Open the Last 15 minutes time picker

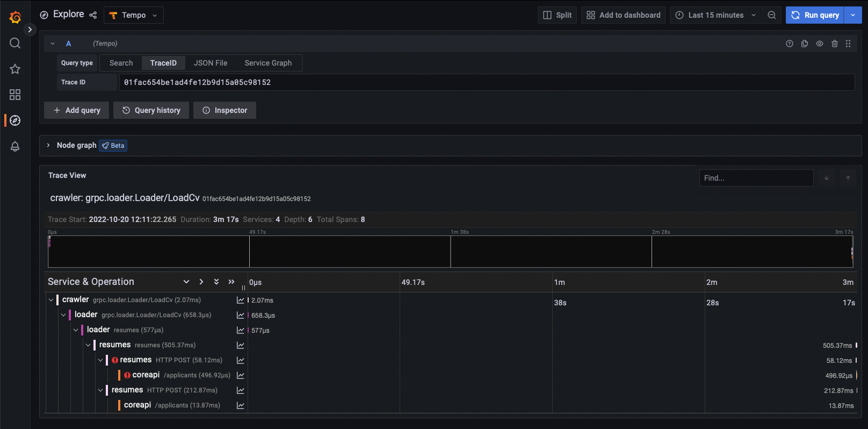pos(715,15)
